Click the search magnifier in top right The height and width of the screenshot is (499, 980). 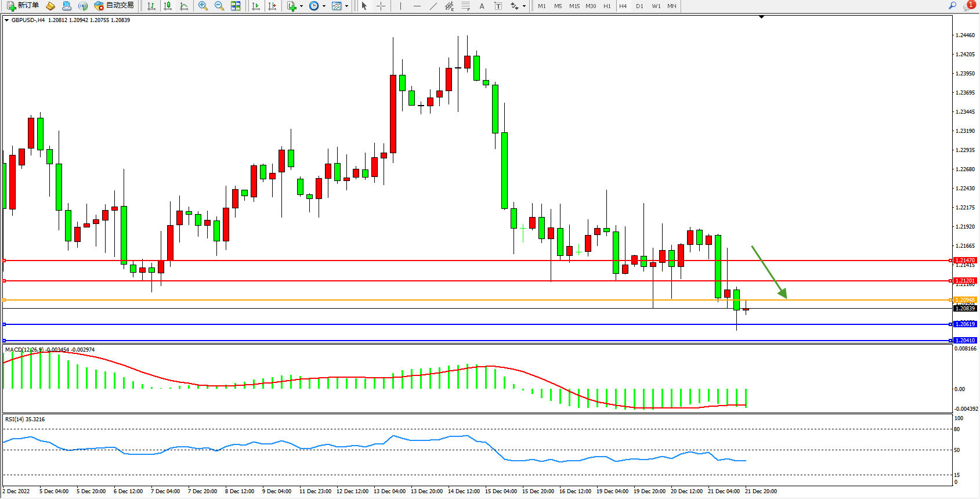click(952, 6)
